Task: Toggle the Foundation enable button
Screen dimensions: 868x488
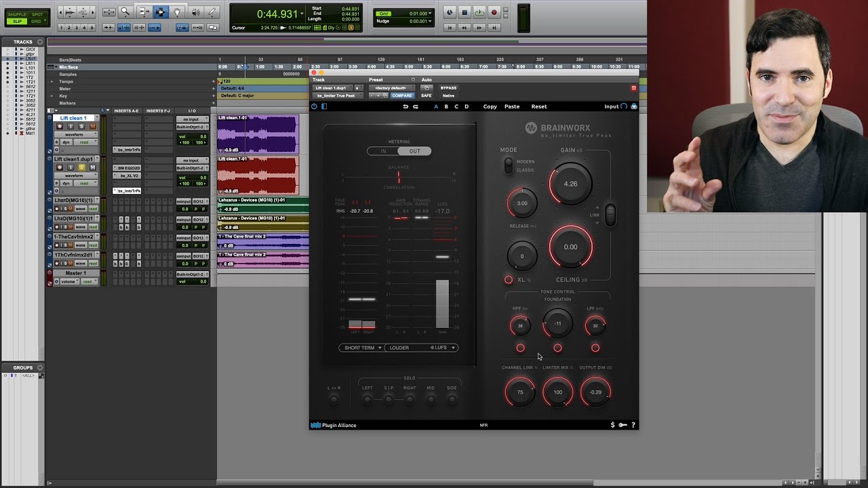Action: (557, 348)
